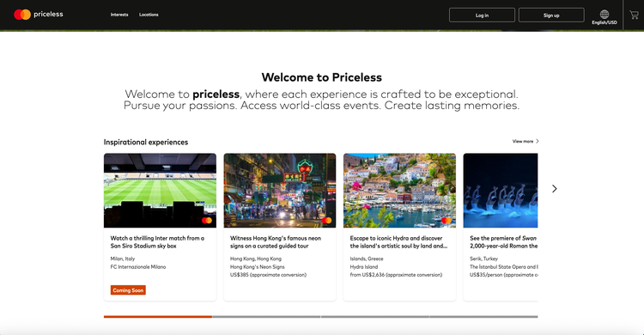Viewport: 644px width, 335px height.
Task: Select the last carousel progress segment
Action: 483,316
